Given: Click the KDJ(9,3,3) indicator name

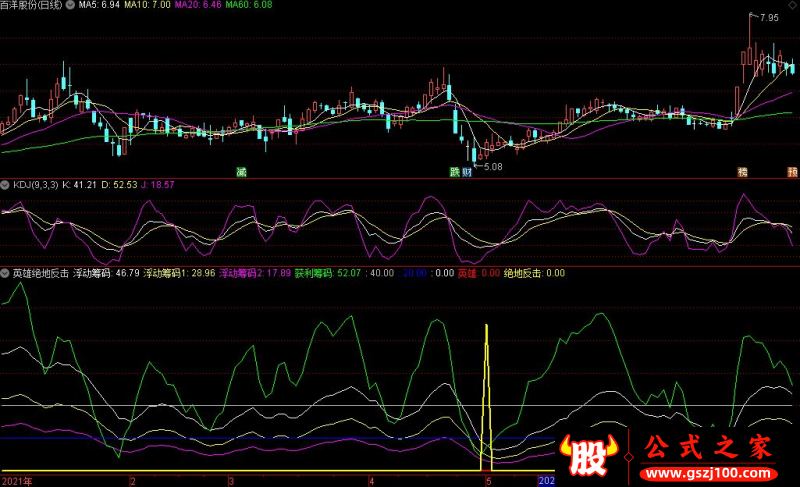Looking at the screenshot, I should tap(36, 185).
